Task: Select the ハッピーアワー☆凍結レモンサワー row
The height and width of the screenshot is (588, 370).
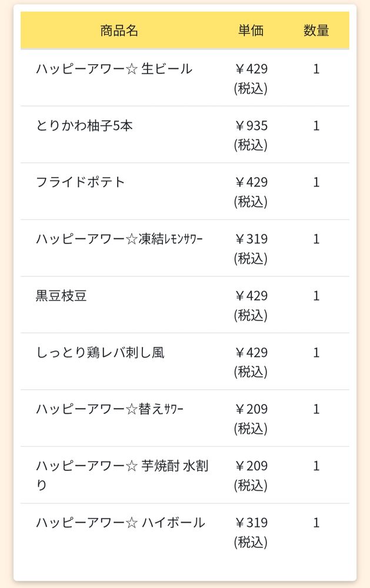Action: (x=185, y=248)
